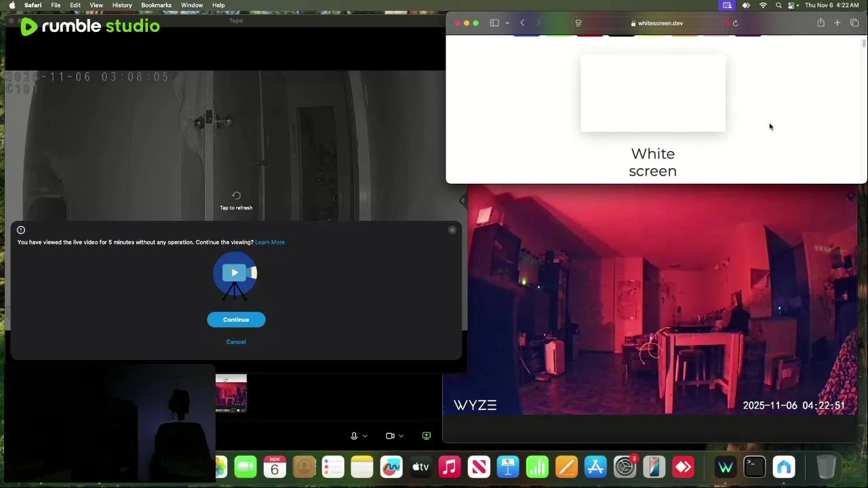
Task: Open App Store from the Dock
Action: 595,467
